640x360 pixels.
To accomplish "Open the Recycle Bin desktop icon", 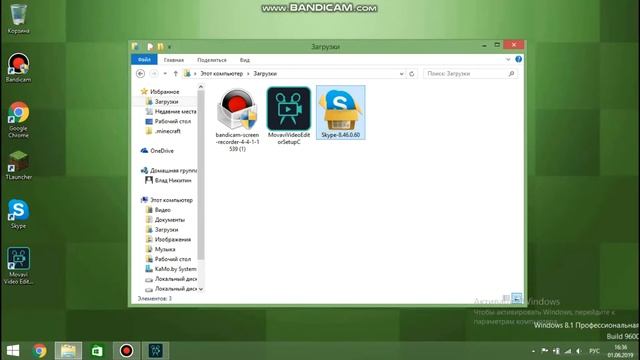I will pos(18,18).
